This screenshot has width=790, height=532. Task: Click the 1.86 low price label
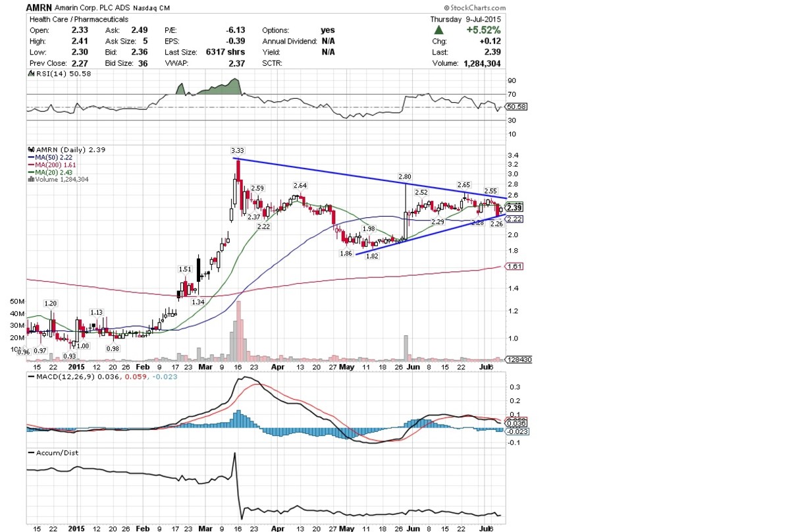pos(345,253)
